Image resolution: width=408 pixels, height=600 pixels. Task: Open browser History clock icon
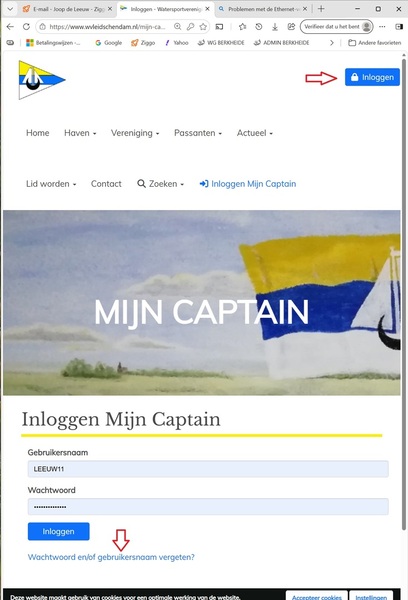(259, 26)
